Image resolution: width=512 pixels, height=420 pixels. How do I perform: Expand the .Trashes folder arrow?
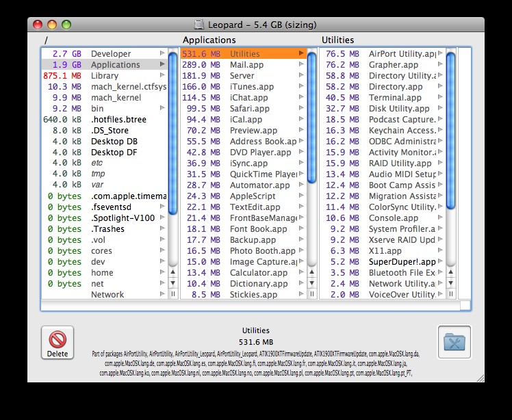(x=162, y=228)
